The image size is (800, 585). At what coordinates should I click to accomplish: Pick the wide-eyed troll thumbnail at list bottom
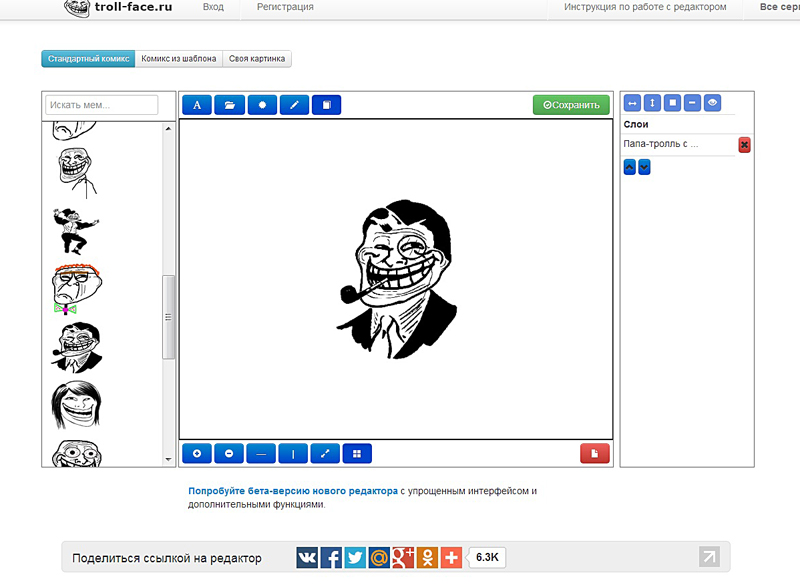[x=77, y=453]
